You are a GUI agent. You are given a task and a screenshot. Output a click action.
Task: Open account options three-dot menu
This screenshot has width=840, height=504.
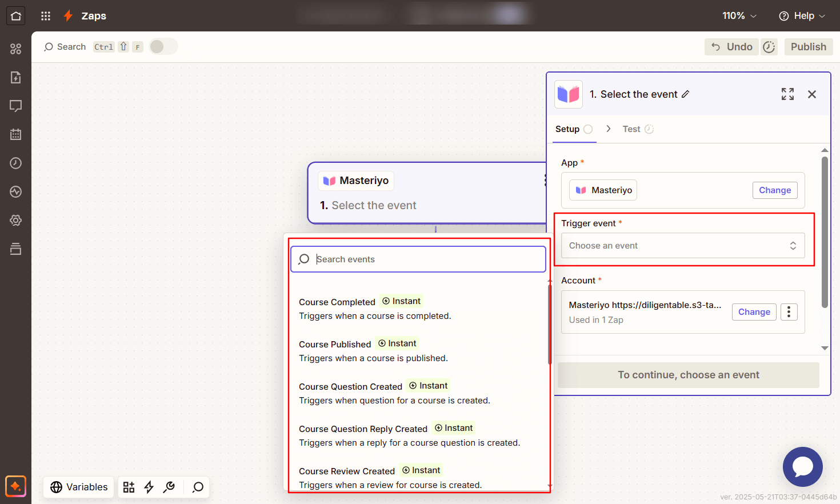coord(789,312)
